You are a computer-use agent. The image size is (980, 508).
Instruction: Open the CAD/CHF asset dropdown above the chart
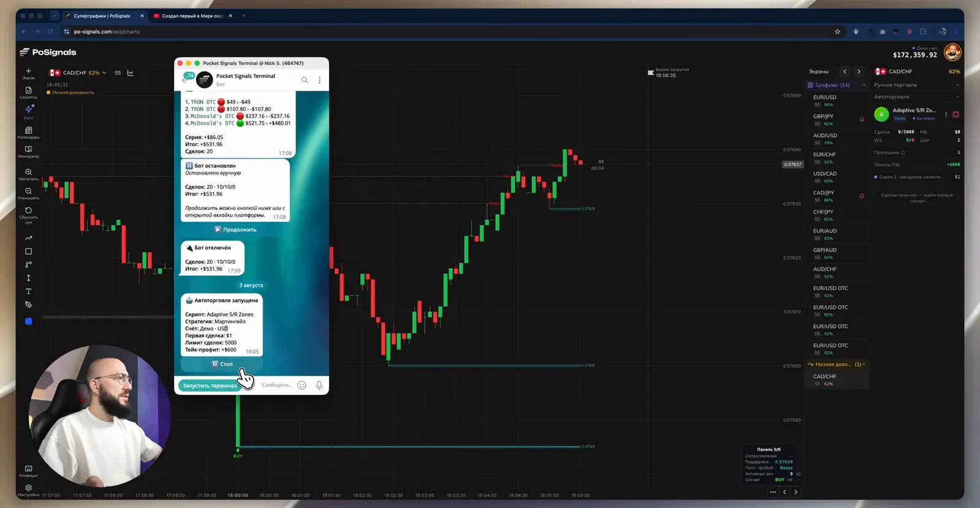(x=78, y=73)
